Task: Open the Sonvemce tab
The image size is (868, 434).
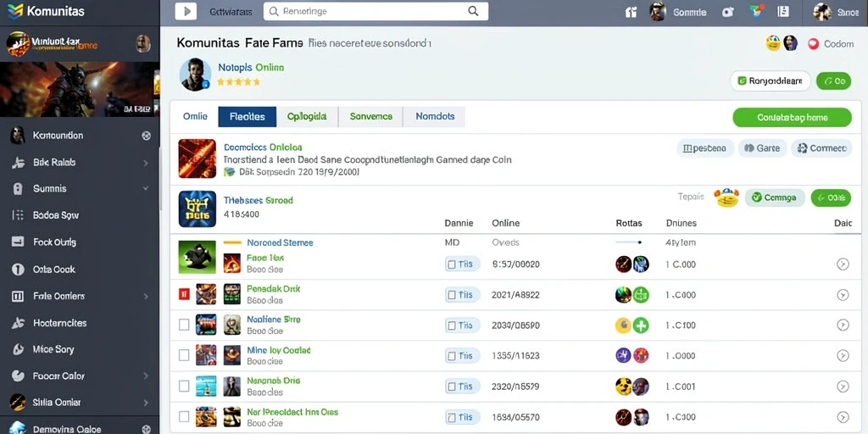Action: pos(371,117)
